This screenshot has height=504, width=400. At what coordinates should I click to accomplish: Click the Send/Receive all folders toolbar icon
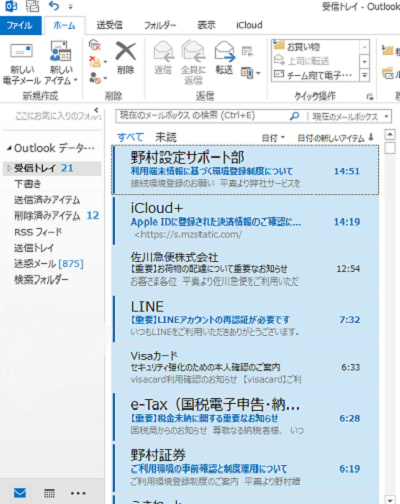32,6
